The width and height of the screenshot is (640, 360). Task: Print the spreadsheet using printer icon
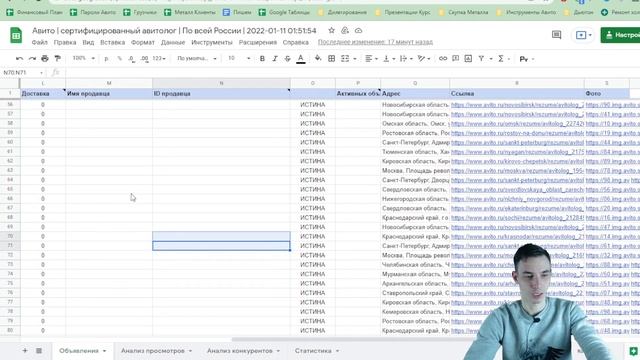(x=45, y=59)
